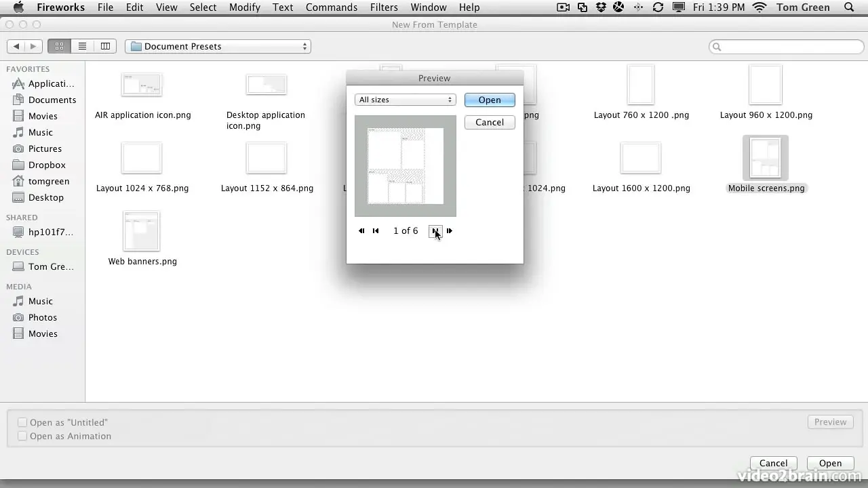Image resolution: width=868 pixels, height=488 pixels.
Task: Open the All sizes dropdown in Preview
Action: point(405,100)
